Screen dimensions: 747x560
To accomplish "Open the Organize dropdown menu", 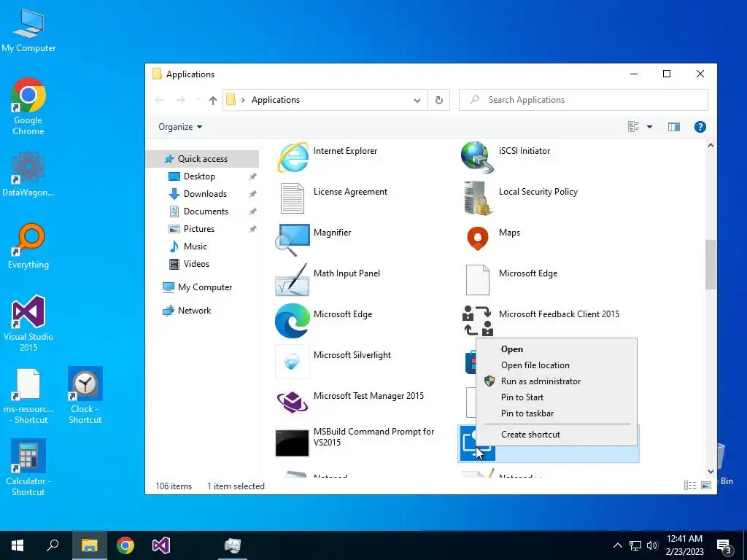I will pyautogui.click(x=180, y=127).
